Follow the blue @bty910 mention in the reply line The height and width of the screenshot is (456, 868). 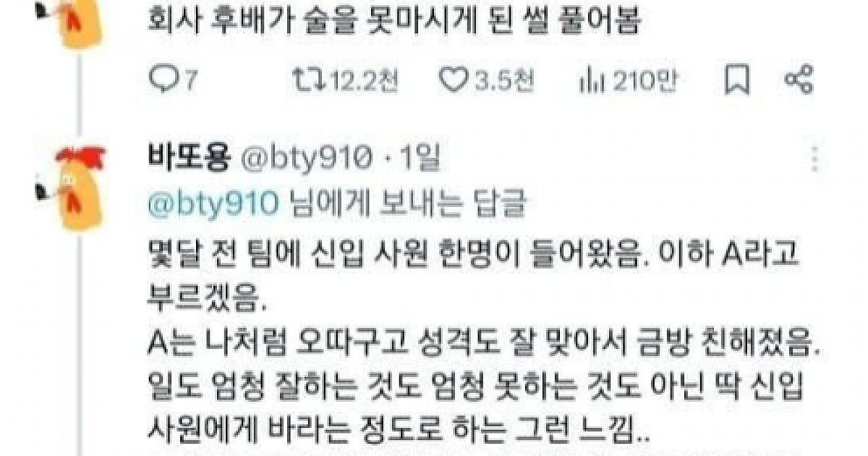click(x=211, y=204)
